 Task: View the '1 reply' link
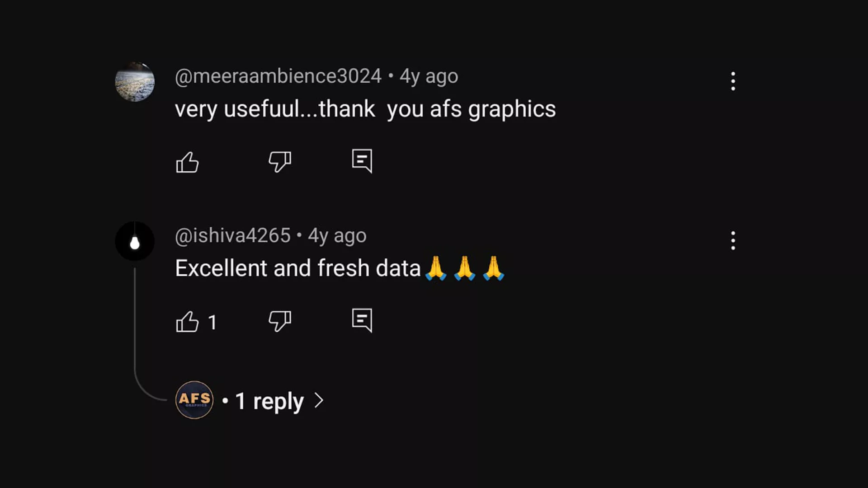269,401
